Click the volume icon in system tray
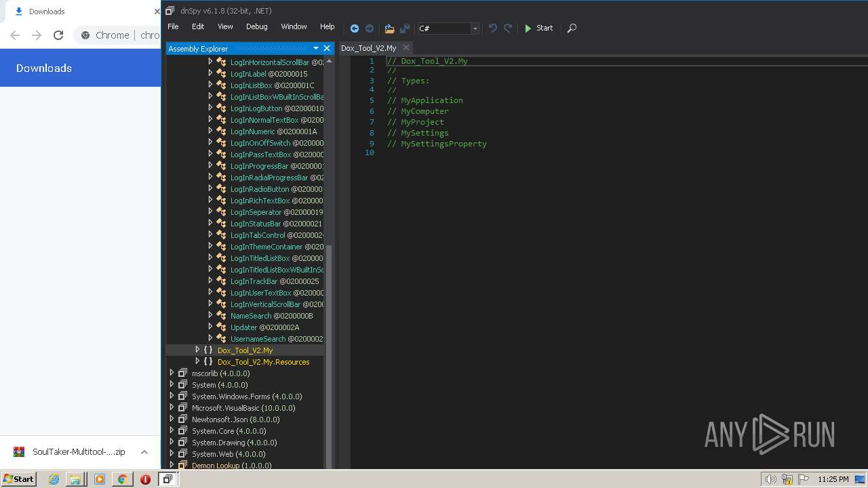Viewport: 868px width, 488px height. pyautogui.click(x=770, y=479)
